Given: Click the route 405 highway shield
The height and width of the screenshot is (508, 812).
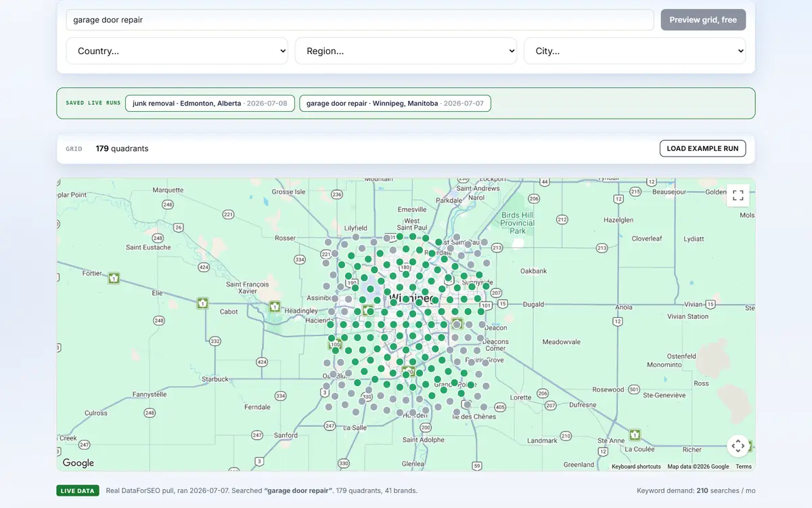Looking at the screenshot, I should [499, 407].
